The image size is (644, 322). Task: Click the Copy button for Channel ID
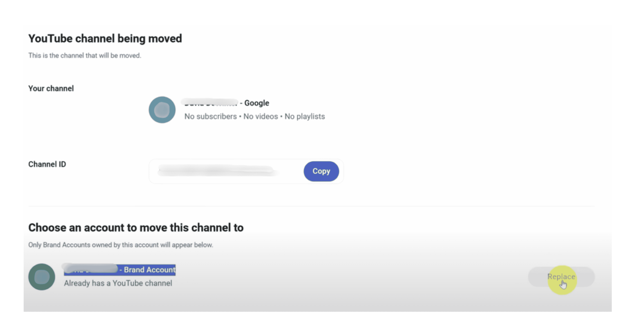321,171
